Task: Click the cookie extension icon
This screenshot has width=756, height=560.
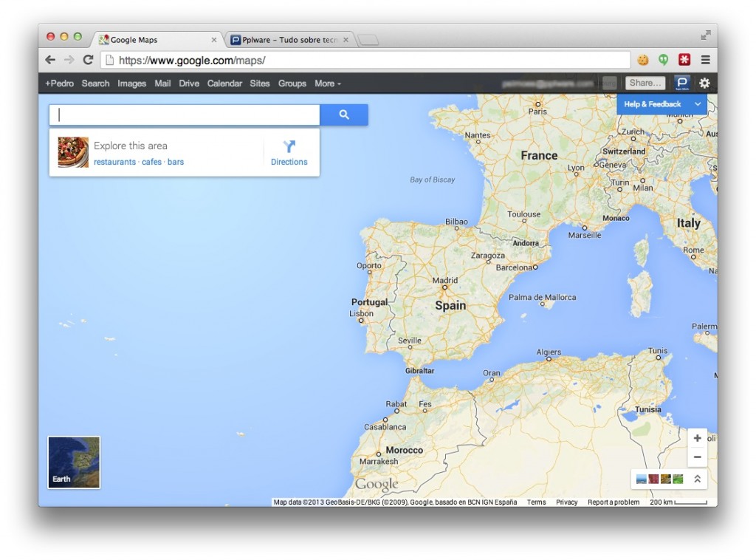Action: click(x=643, y=60)
